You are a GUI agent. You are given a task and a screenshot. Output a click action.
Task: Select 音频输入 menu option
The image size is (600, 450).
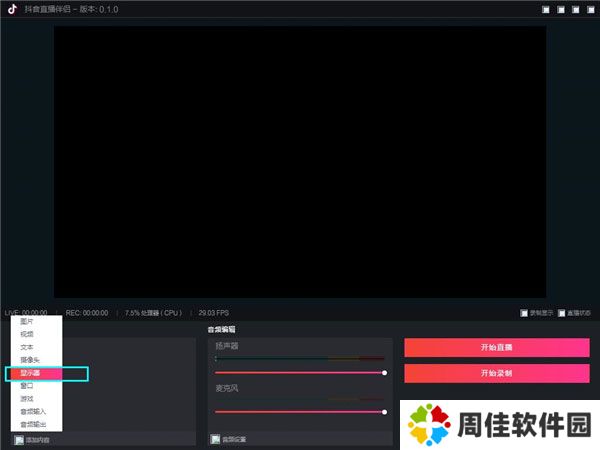tap(33, 411)
